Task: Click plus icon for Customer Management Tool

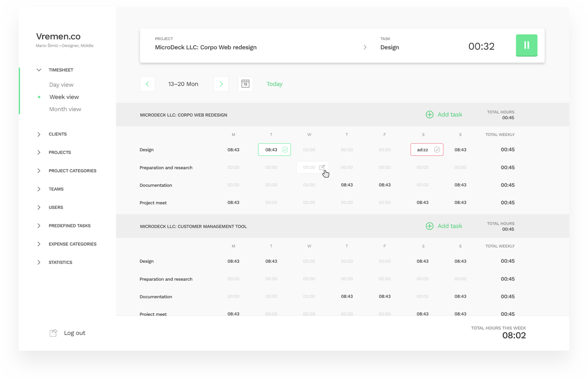Action: pyautogui.click(x=429, y=226)
